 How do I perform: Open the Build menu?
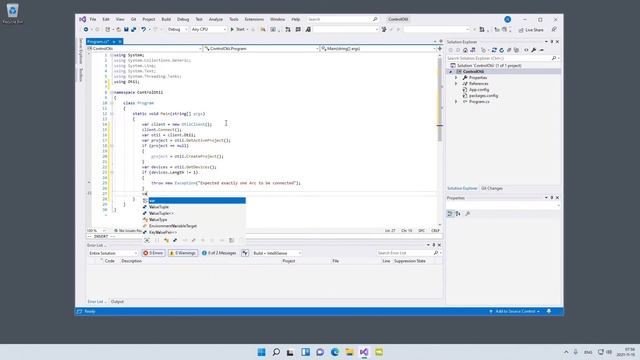166,19
